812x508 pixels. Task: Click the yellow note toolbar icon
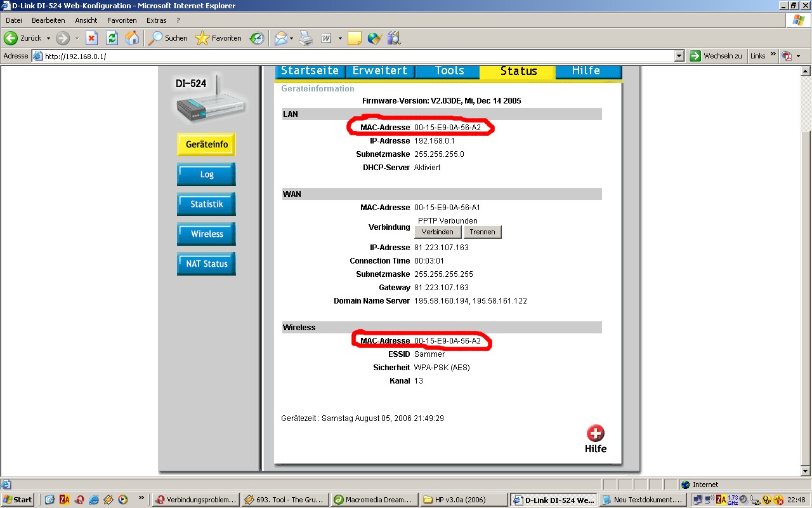[x=354, y=38]
